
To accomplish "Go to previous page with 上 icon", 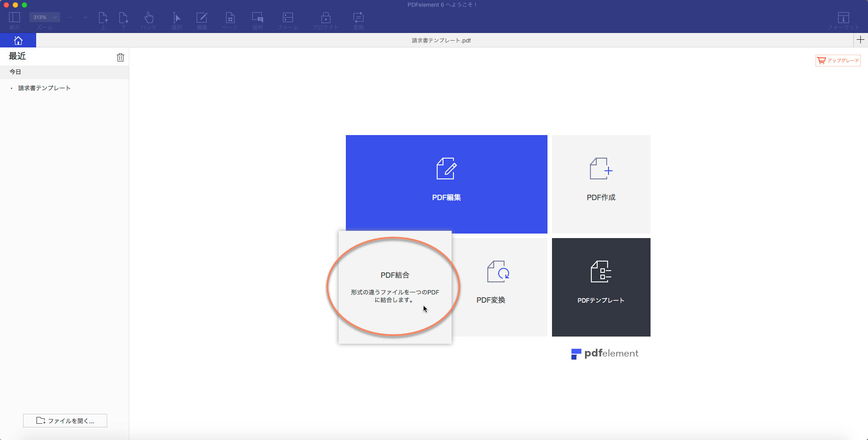I will click(x=103, y=18).
